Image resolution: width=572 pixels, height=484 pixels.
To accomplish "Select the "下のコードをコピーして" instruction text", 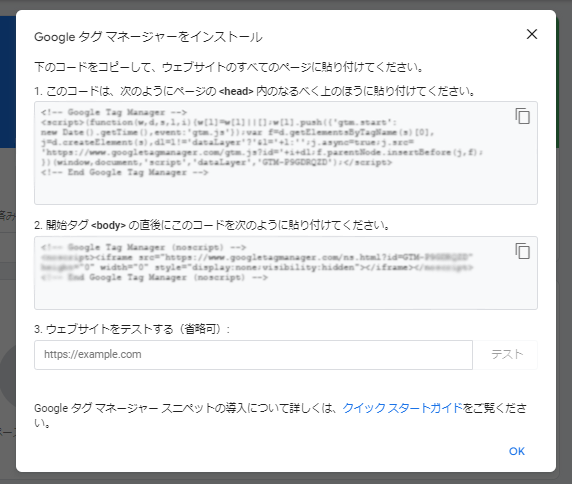I will (229, 67).
